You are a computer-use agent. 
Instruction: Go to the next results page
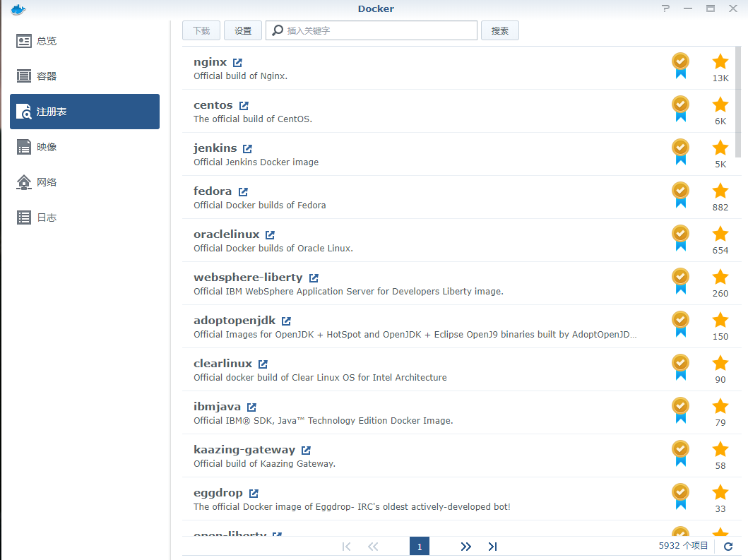(x=465, y=546)
